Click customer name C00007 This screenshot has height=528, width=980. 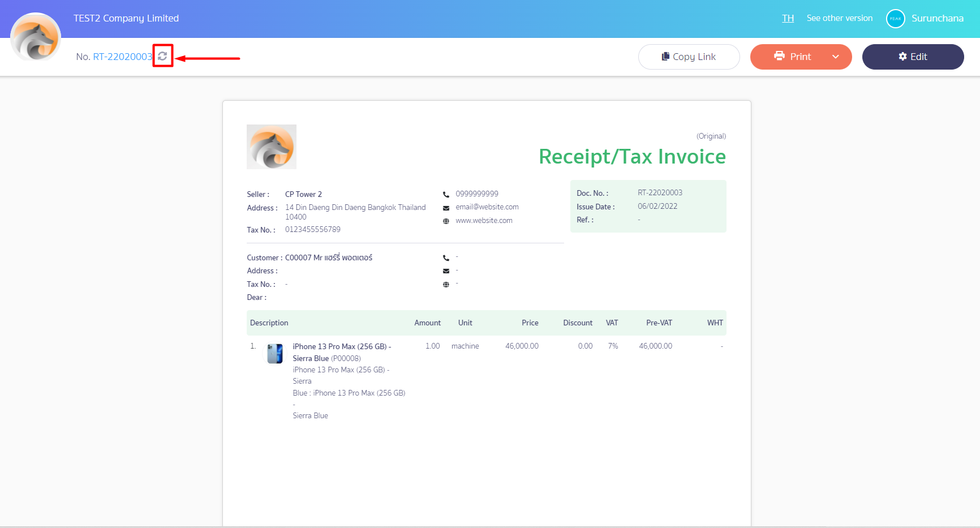click(x=298, y=257)
